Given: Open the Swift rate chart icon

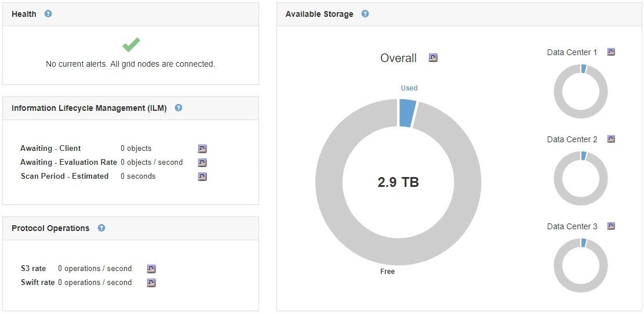Looking at the screenshot, I should 151,283.
